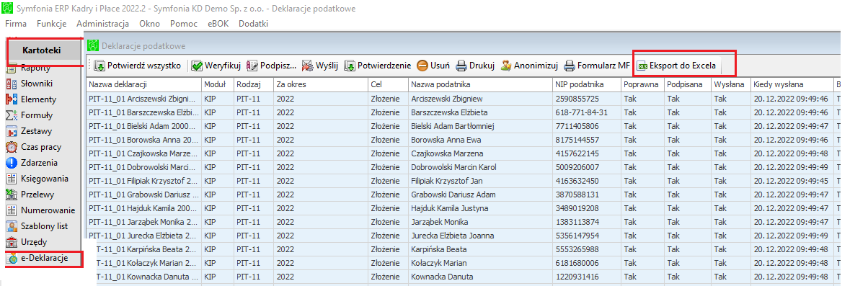Click the Usuń delete button
Screen dimensions: 868x286
[433, 66]
